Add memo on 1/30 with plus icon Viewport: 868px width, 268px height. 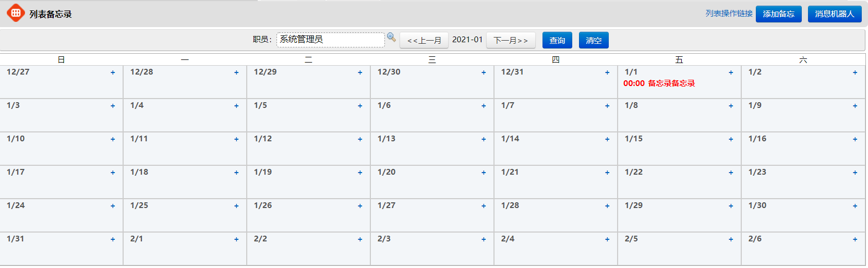tap(855, 206)
